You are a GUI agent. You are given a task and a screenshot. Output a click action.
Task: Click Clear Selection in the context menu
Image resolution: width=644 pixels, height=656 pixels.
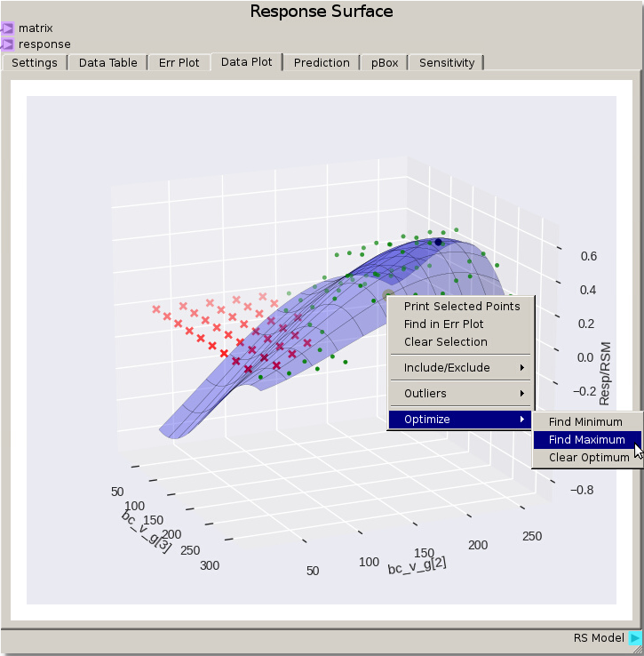click(445, 342)
